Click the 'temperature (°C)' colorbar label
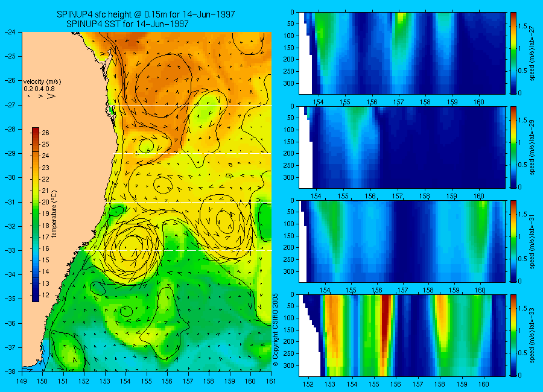Screen dimensions: 543x392 pyautogui.click(x=54, y=213)
